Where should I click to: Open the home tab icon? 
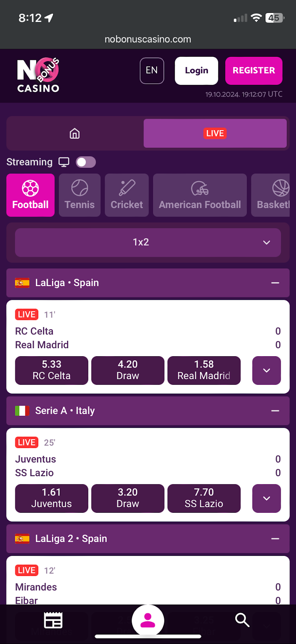(x=75, y=133)
